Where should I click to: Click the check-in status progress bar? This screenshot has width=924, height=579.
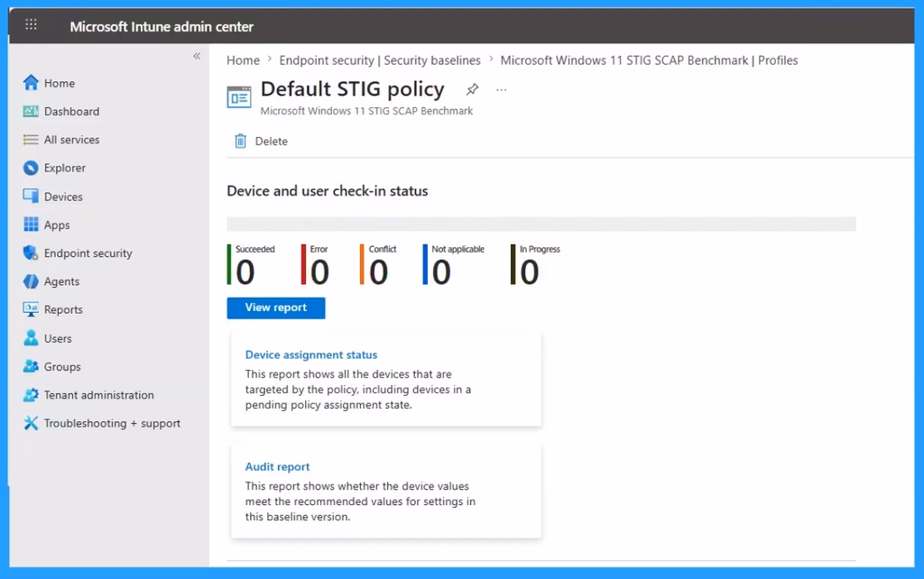click(x=541, y=224)
